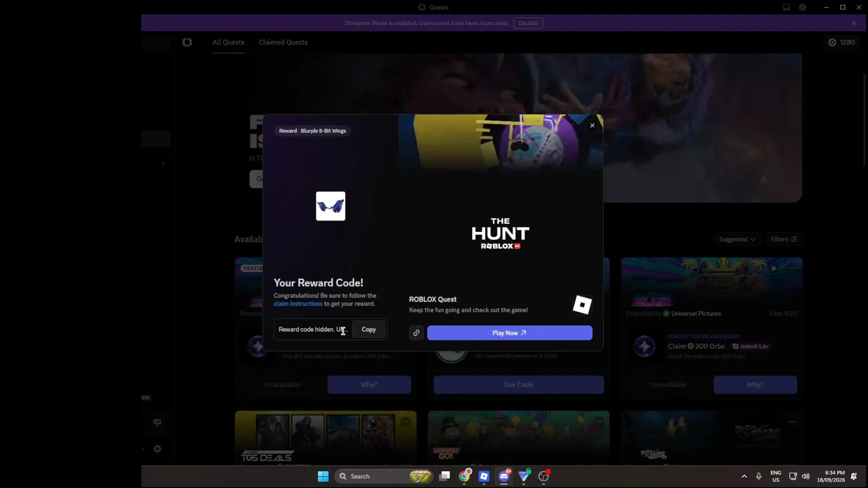Screen dimensions: 868x488
Task: Open the clock and date flyout
Action: [x=831, y=476]
